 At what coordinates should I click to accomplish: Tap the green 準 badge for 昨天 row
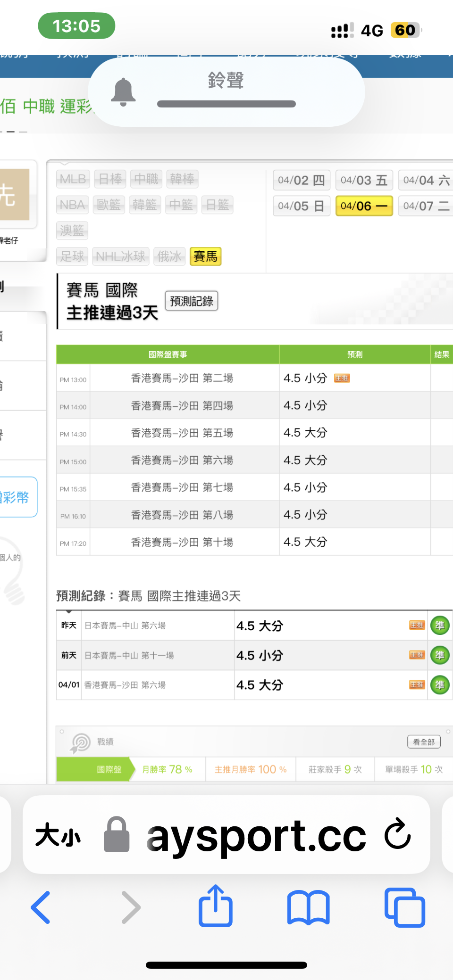coord(440,626)
